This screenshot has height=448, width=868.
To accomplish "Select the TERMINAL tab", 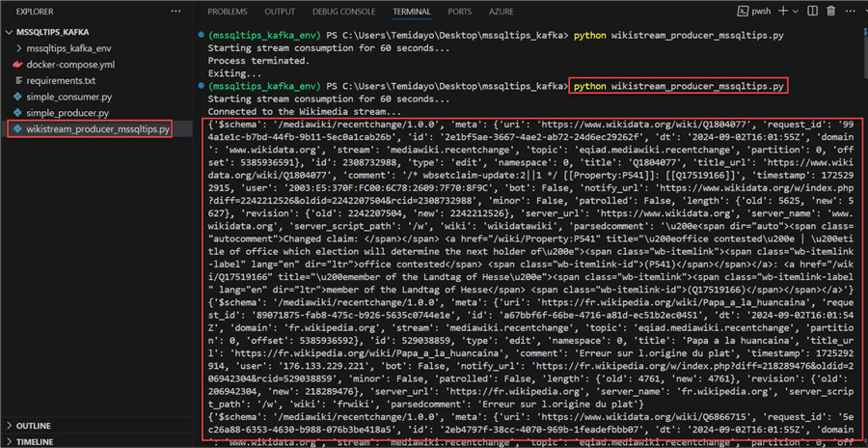I will point(411,11).
